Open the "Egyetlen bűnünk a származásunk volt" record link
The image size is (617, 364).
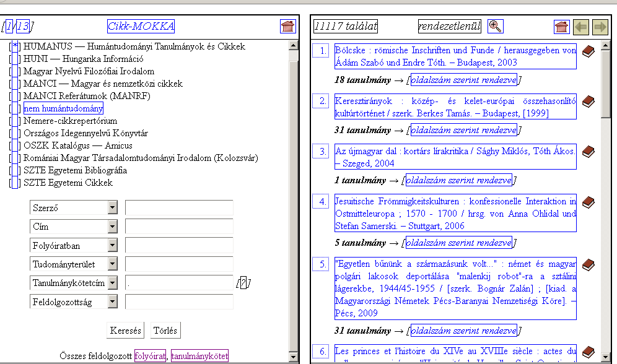coord(455,288)
